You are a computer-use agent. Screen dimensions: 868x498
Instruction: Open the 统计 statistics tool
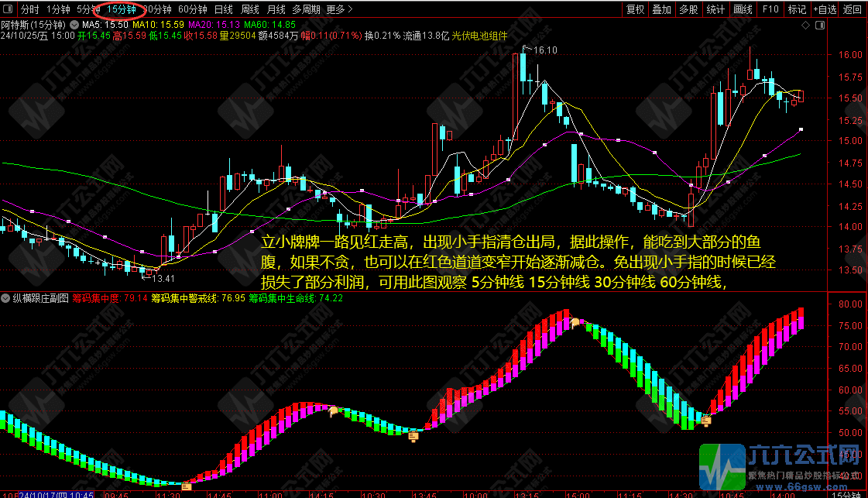coord(715,9)
